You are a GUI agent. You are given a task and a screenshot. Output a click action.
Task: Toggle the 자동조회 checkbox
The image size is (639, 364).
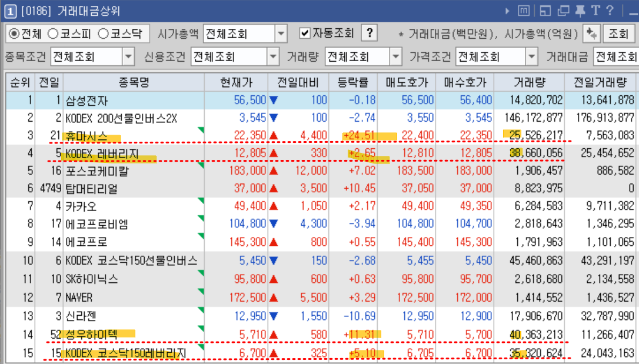304,33
